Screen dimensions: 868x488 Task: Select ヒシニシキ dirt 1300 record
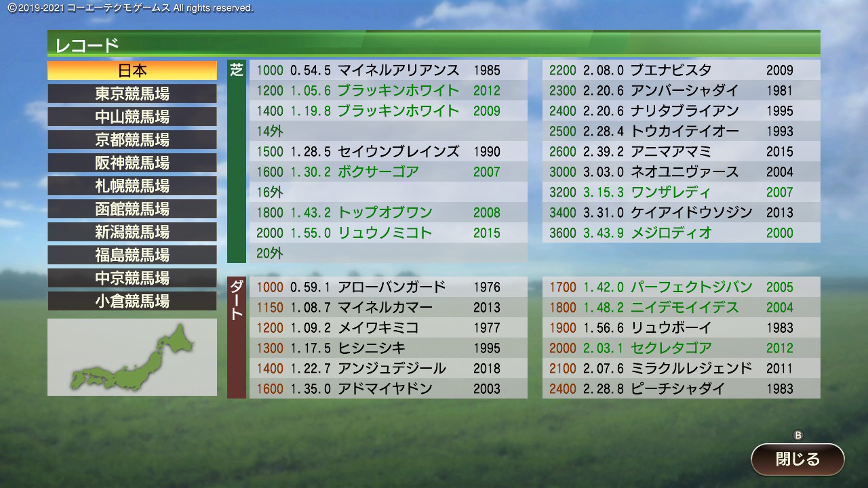(x=389, y=348)
